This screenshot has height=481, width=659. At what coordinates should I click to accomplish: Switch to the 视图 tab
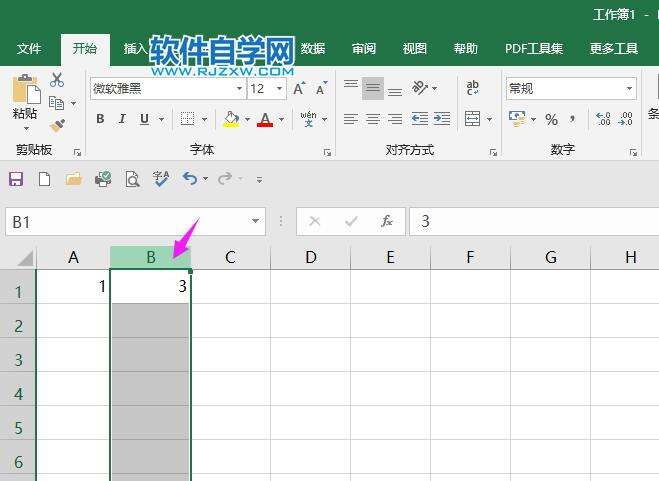pyautogui.click(x=415, y=49)
